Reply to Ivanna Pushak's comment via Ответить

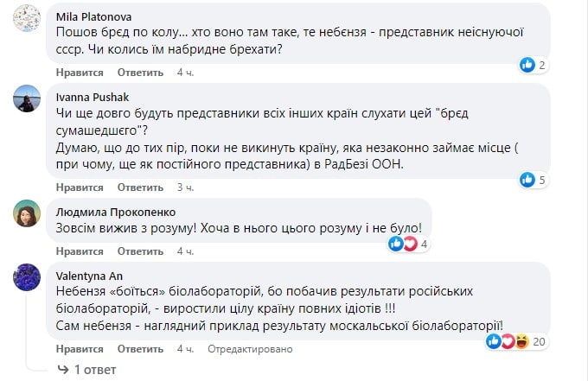click(x=140, y=187)
